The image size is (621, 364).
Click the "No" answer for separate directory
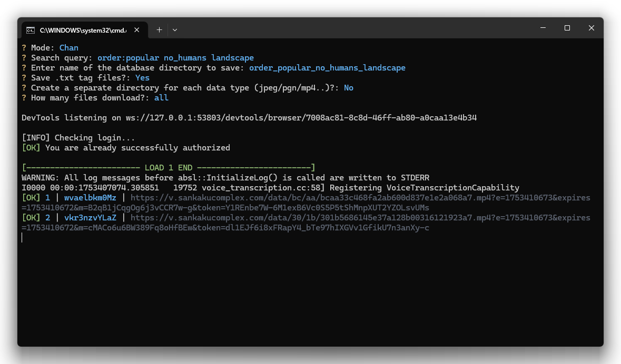[349, 88]
